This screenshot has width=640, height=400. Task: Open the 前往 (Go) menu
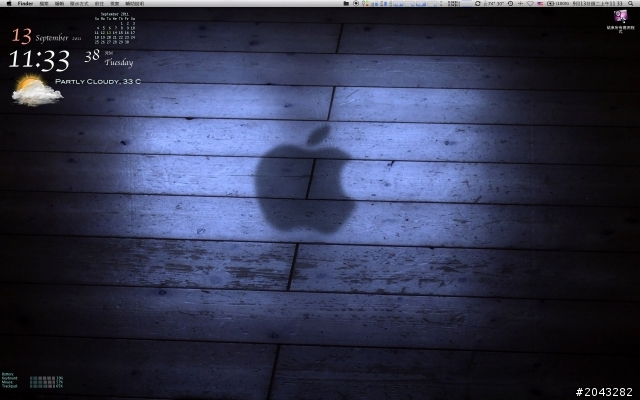[x=99, y=4]
